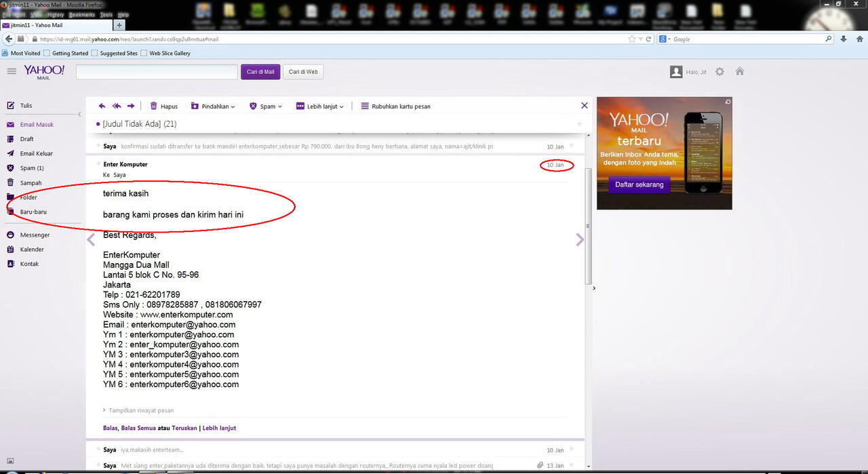Screen dimensions: 868x474
Task: Click the message pane vertical scrollbar
Action: (x=588, y=226)
